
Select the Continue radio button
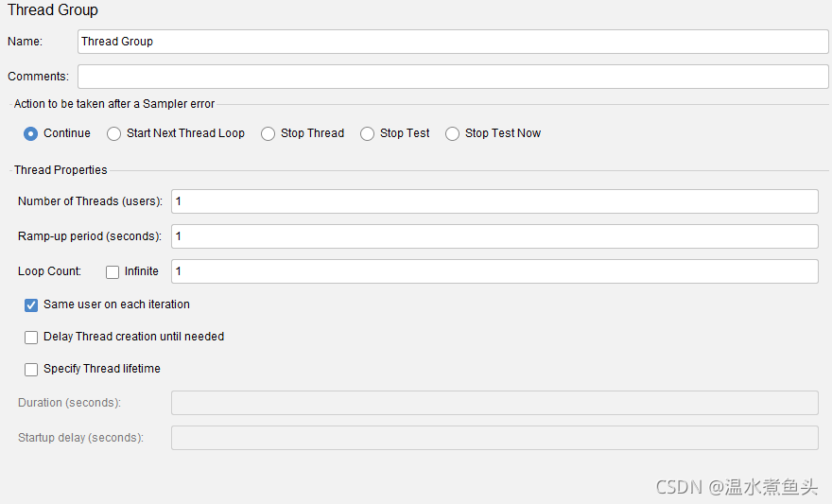31,133
